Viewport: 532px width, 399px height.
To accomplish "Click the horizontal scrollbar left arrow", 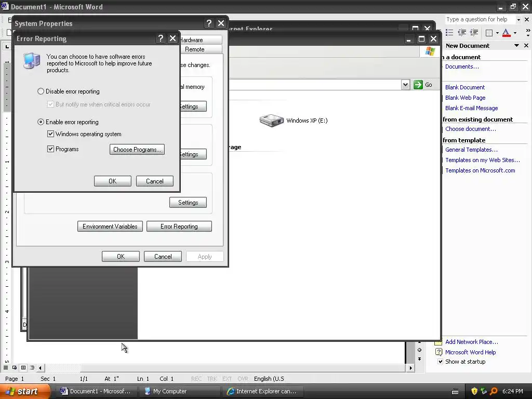I will pos(41,368).
